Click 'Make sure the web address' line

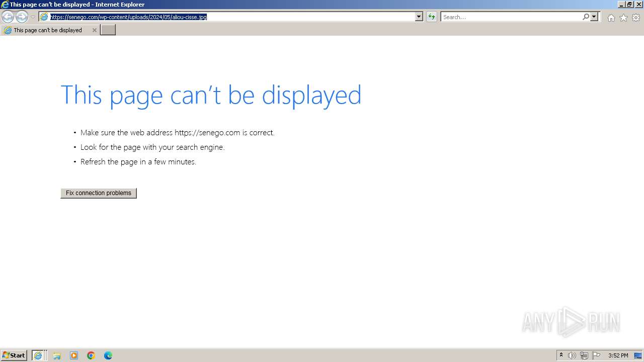coord(177,133)
